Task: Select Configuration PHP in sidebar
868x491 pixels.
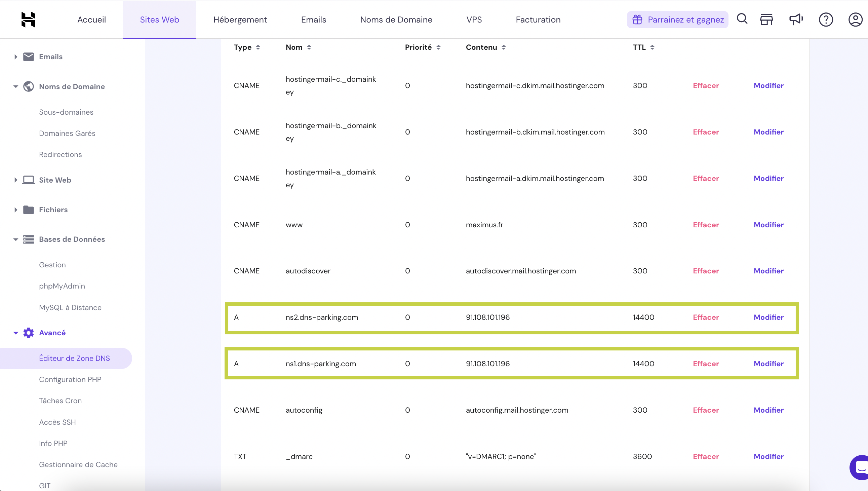Action: point(70,379)
